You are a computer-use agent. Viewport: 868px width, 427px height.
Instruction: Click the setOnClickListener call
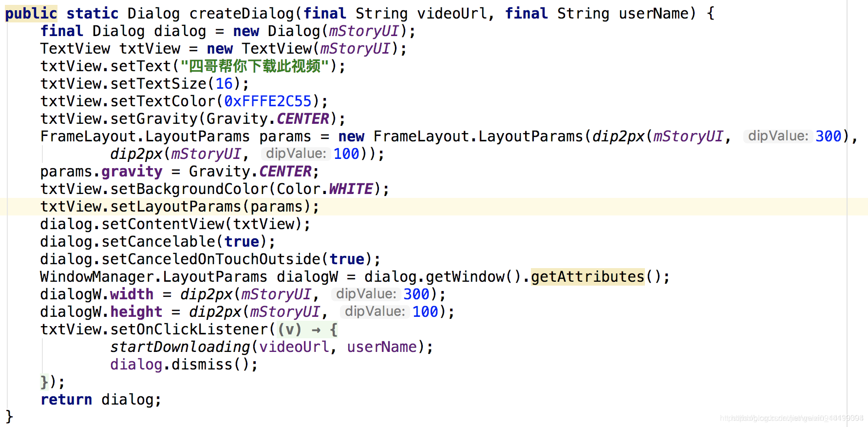click(189, 329)
